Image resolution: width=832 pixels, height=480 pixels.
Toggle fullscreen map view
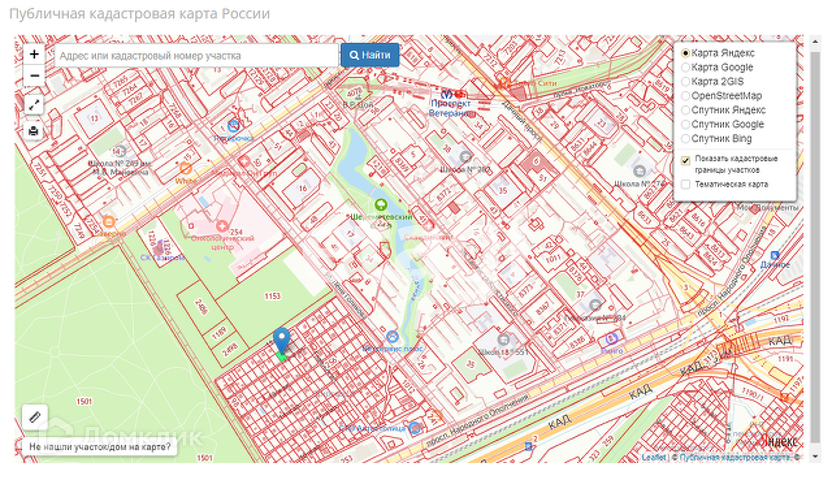[34, 104]
